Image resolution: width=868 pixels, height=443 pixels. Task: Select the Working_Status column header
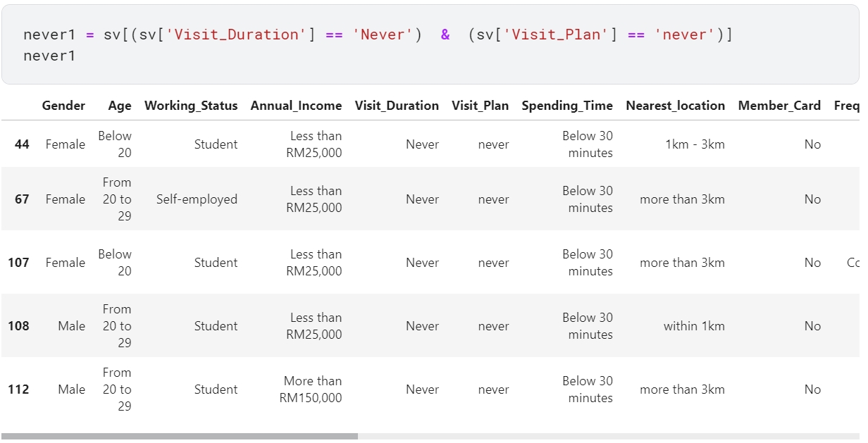(x=191, y=106)
